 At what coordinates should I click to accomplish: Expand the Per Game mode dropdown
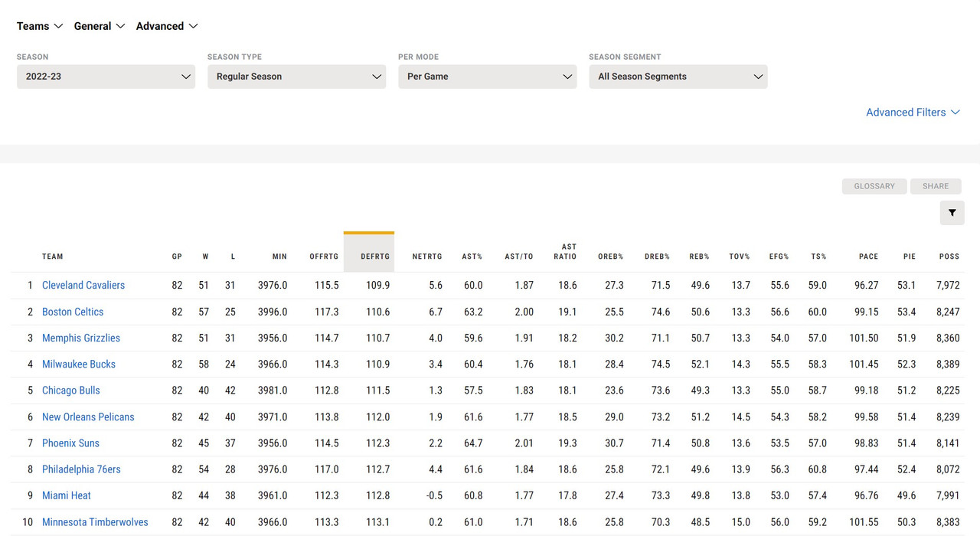click(x=487, y=77)
